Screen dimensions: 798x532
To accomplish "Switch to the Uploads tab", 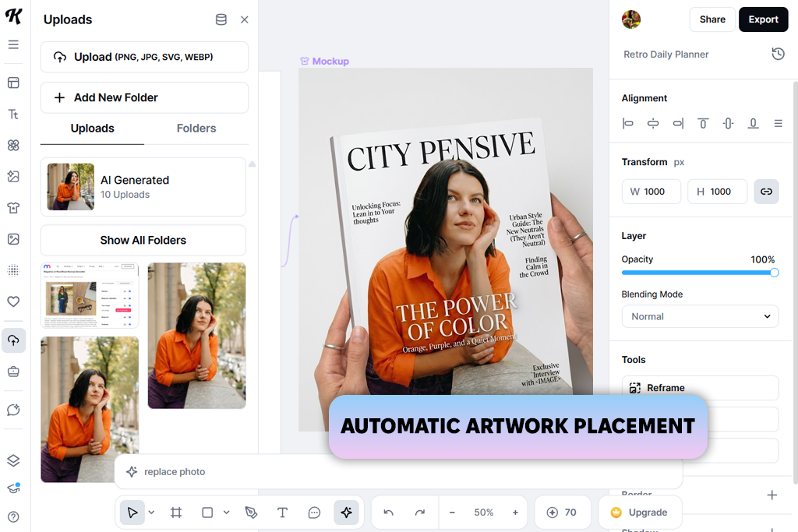I will (92, 129).
